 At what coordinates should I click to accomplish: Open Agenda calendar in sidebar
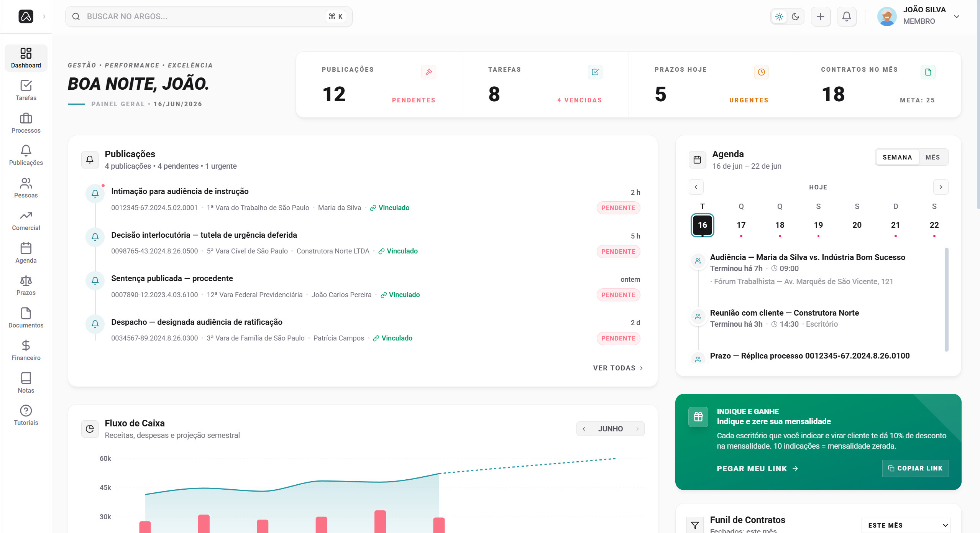[26, 253]
